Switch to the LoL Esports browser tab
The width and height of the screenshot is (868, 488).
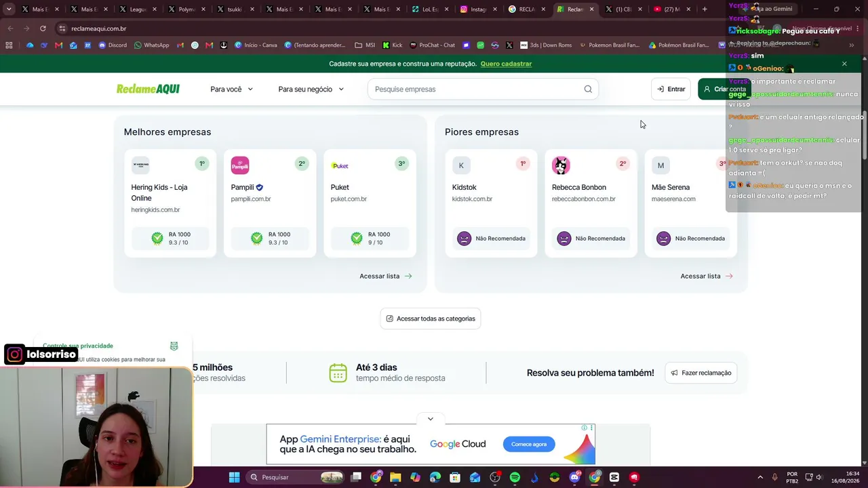431,9
